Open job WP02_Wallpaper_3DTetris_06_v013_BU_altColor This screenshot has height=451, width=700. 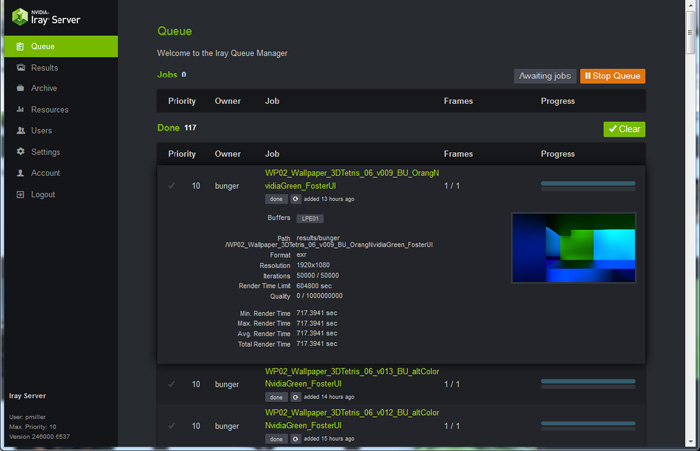(x=352, y=377)
